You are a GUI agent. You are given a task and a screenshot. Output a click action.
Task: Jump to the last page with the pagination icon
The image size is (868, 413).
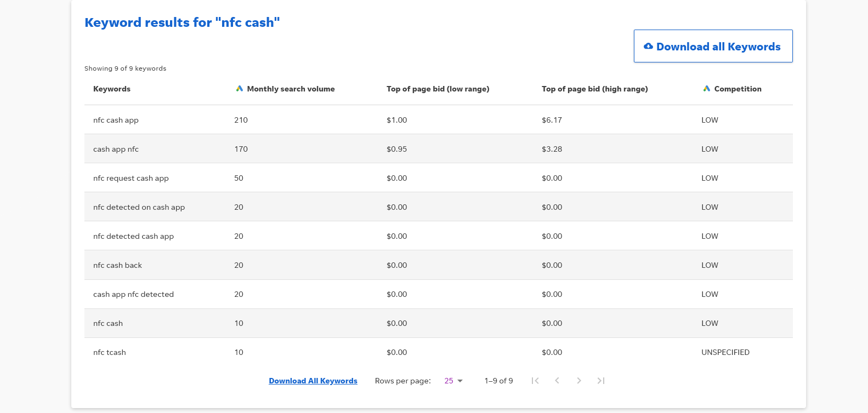(x=601, y=381)
